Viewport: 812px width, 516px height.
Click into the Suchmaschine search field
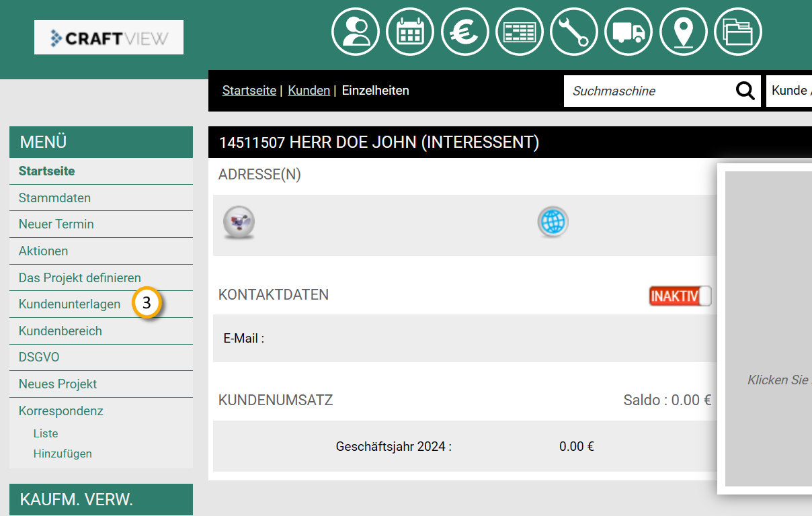649,91
